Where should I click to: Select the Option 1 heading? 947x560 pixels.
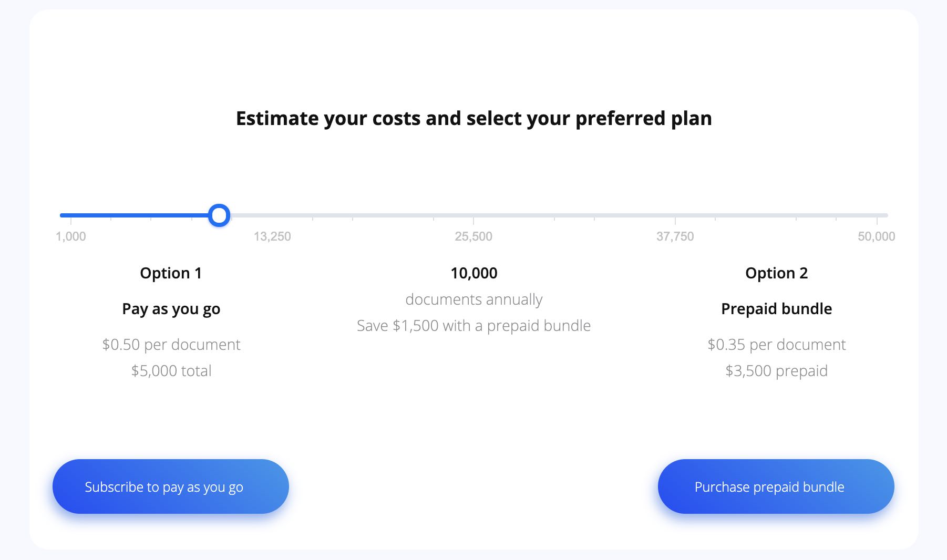171,273
